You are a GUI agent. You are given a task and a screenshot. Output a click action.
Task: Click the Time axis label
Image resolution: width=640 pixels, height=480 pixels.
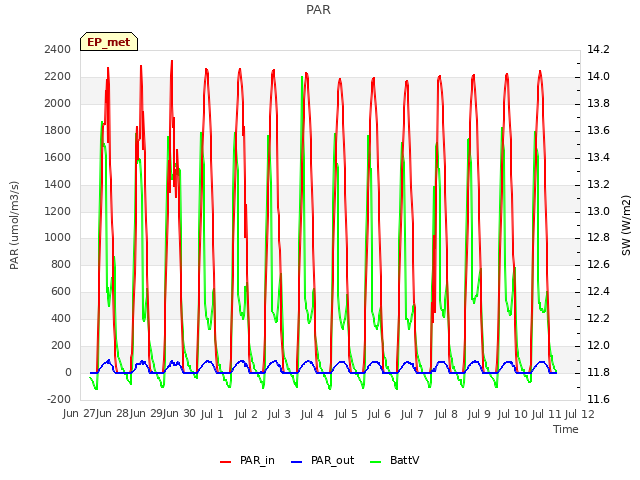click(x=566, y=429)
